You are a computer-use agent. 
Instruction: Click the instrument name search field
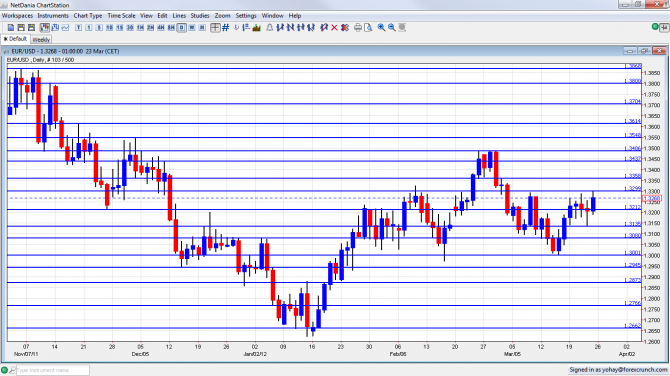[x=53, y=370]
